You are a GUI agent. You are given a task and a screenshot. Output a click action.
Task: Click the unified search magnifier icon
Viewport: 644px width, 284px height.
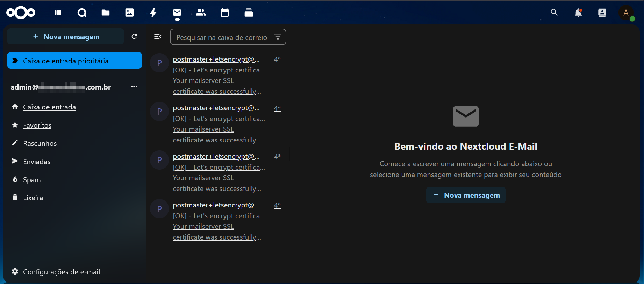tap(554, 13)
